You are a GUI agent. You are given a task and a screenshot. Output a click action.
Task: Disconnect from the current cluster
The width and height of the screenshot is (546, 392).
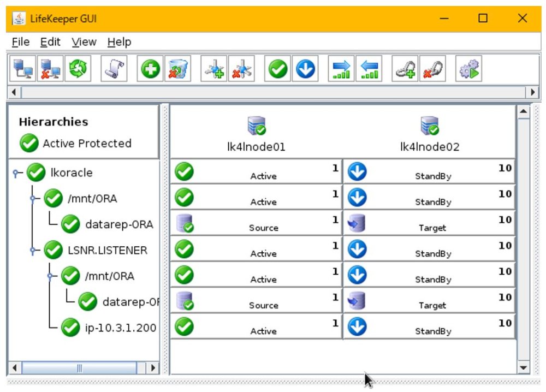[x=49, y=68]
